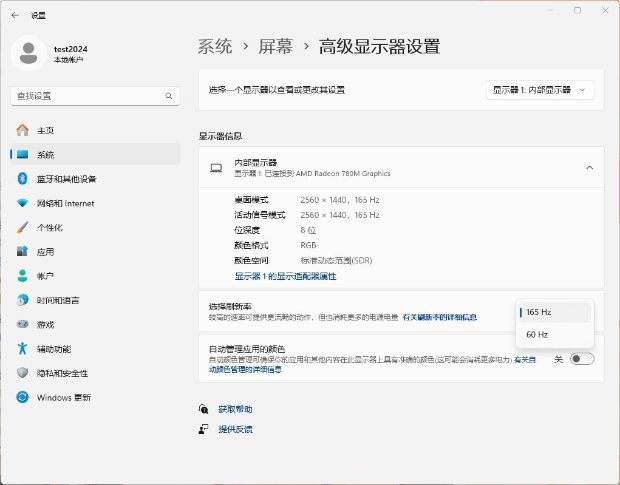Focus the 查找设置 search box
Screen dimensions: 620x485
tap(95, 96)
